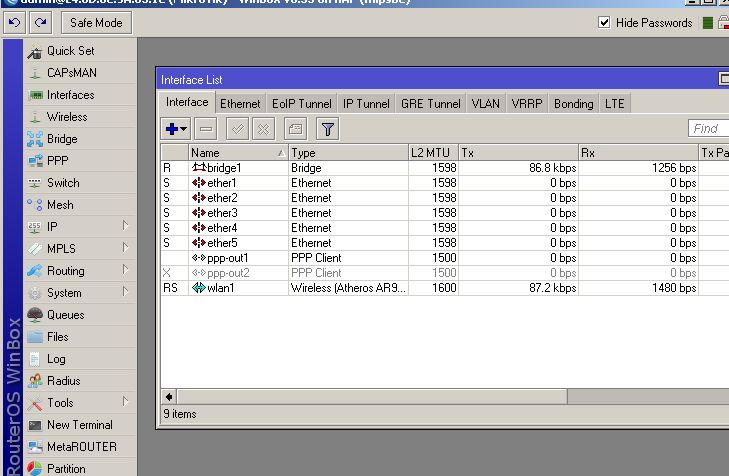Switch to the Ethernet tab
The height and width of the screenshot is (476, 729).
point(240,104)
